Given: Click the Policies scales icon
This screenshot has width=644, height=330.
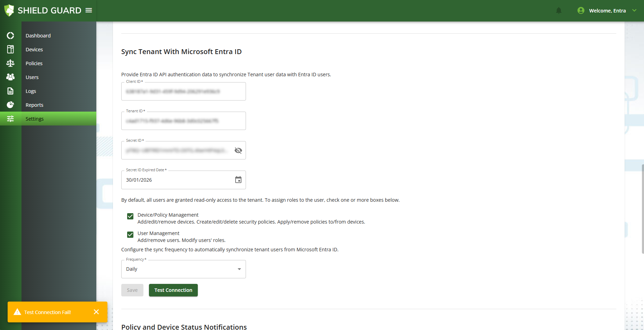Looking at the screenshot, I should point(10,63).
